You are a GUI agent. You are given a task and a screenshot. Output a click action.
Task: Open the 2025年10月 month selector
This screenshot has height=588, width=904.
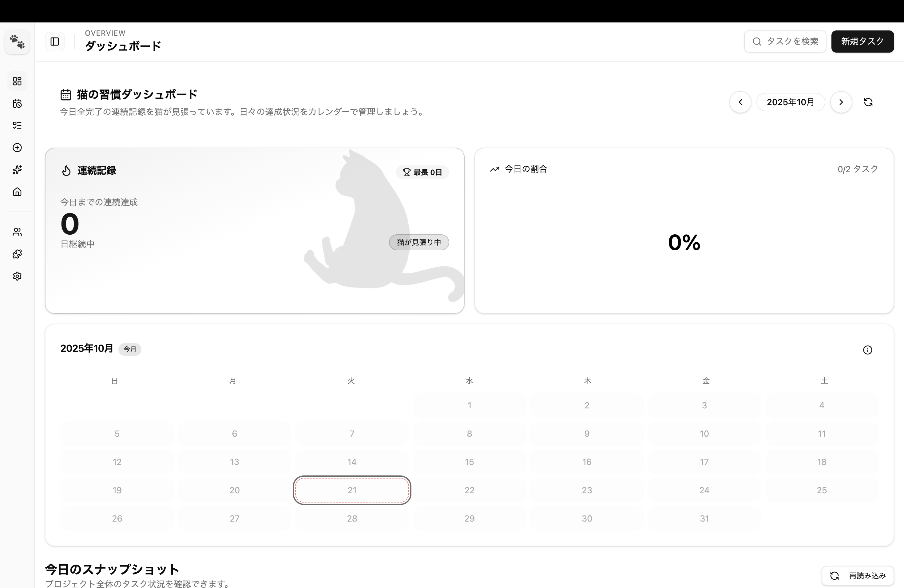click(x=791, y=102)
